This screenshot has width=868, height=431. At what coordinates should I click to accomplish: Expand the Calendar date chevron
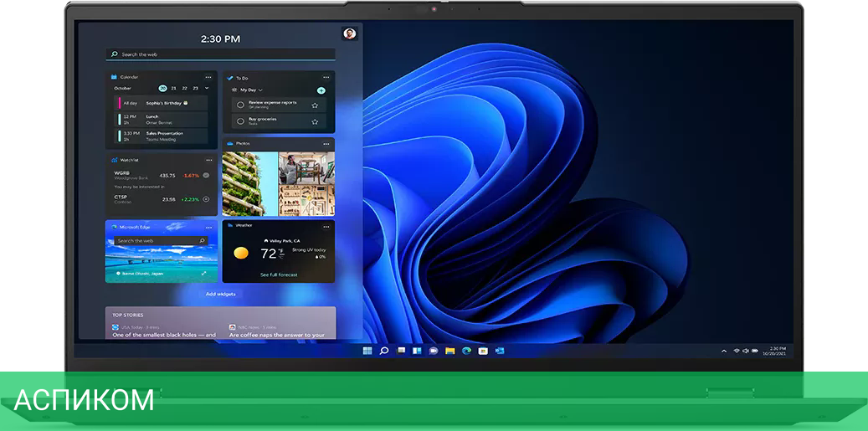pos(206,88)
